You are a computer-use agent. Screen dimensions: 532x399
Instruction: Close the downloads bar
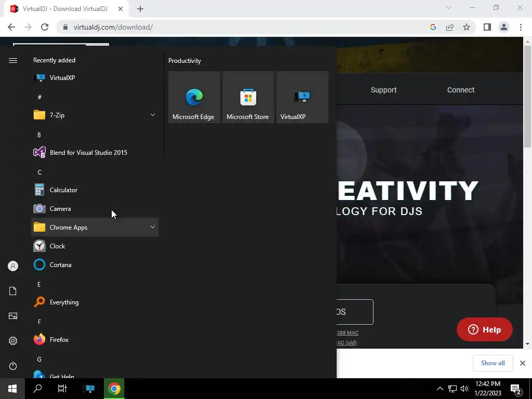(x=523, y=363)
